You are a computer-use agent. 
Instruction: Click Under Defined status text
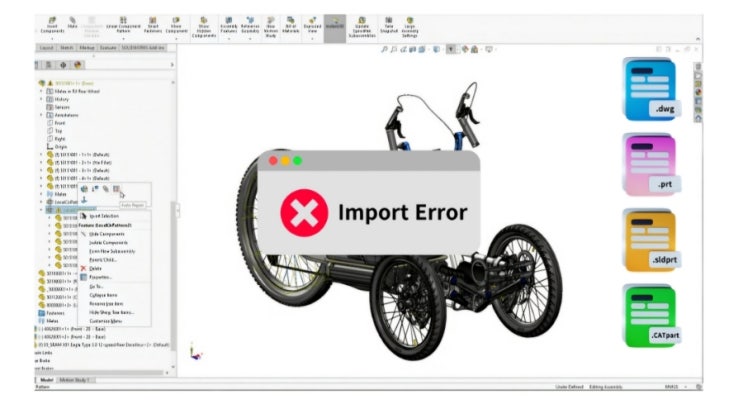click(570, 387)
